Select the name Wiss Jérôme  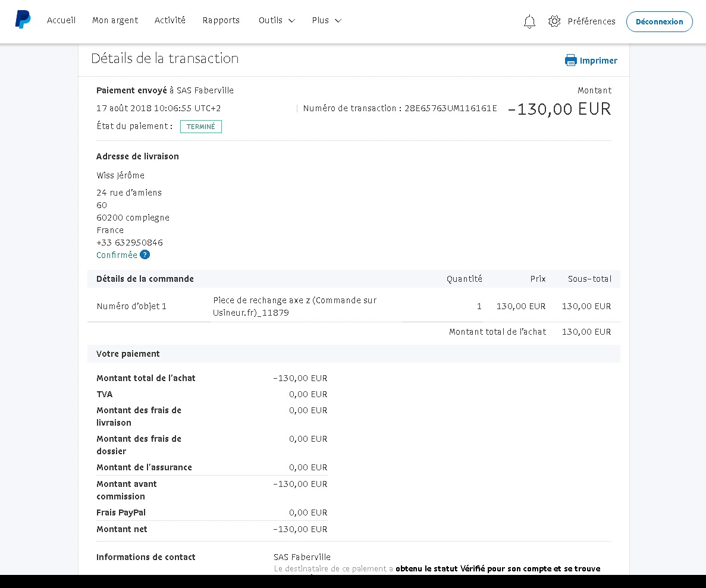(x=120, y=175)
